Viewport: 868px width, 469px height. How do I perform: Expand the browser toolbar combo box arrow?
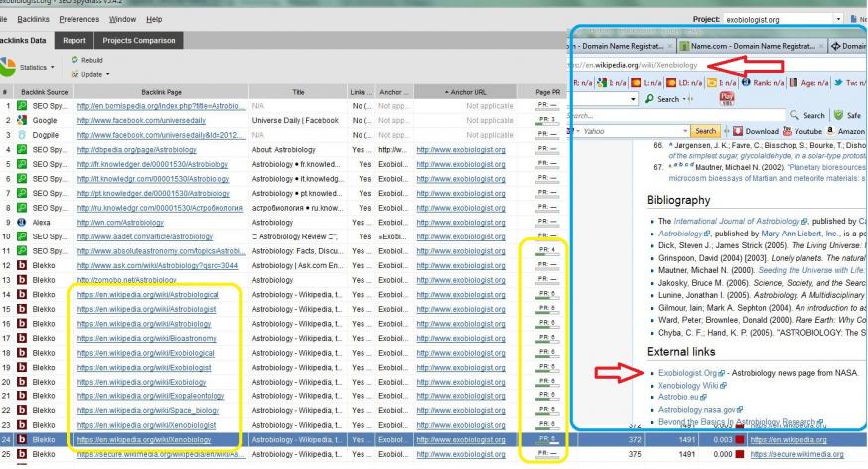point(634,99)
